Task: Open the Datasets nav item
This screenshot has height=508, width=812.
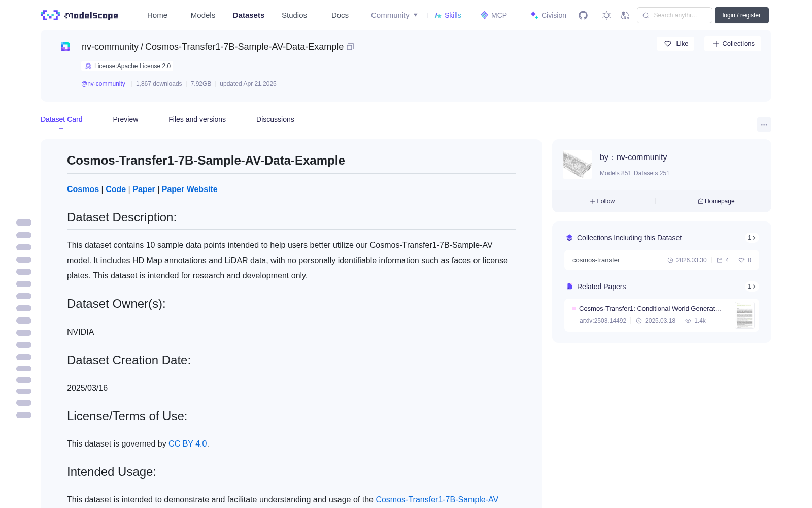Action: (x=249, y=15)
